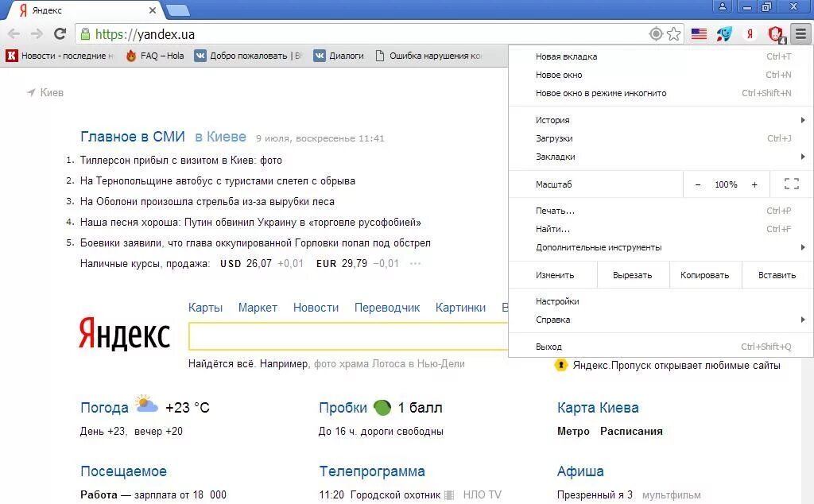The width and height of the screenshot is (814, 504).
Task: Click the Расписания link
Action: [x=631, y=432]
